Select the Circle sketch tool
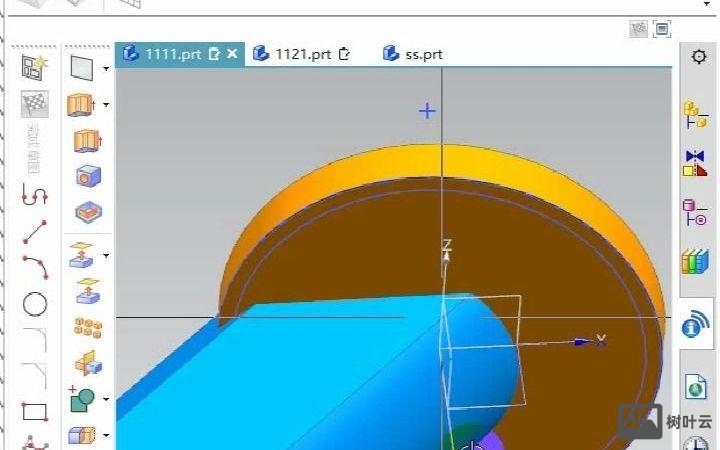 (35, 304)
